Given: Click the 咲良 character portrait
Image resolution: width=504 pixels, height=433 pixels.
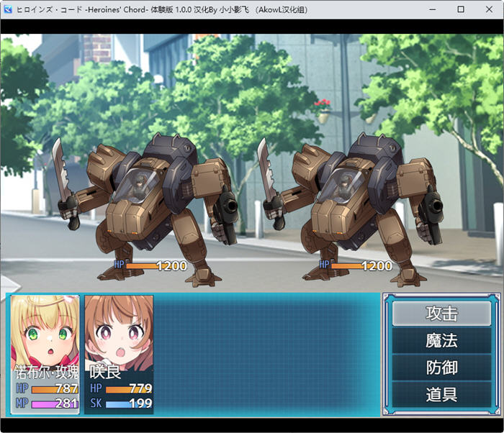Looking at the screenshot, I should [x=119, y=331].
